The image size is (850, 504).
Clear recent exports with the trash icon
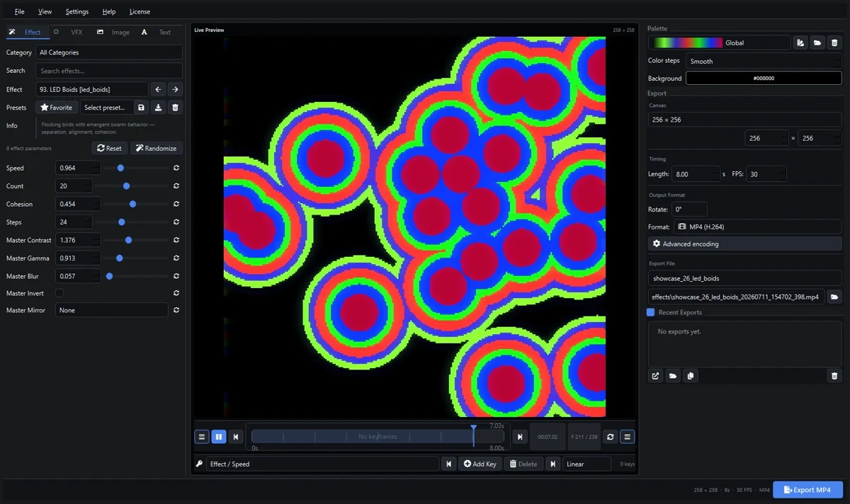pos(834,376)
